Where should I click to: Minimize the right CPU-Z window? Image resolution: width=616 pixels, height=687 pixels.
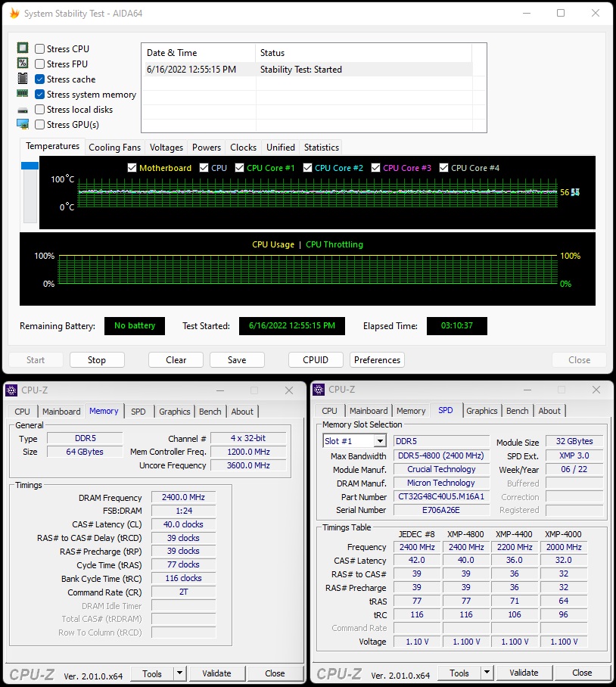coord(527,390)
